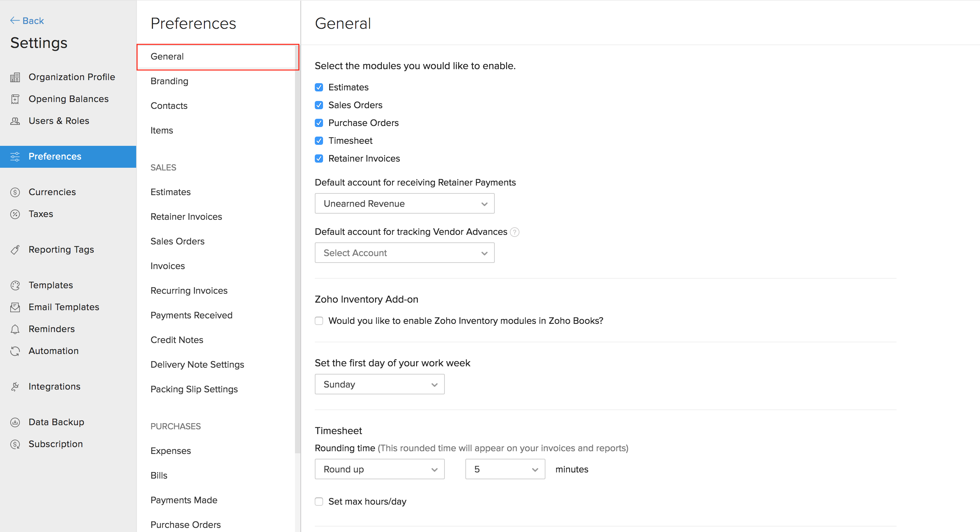Click the Currencies dollar icon
Viewport: 980px width, 532px height.
click(x=15, y=192)
